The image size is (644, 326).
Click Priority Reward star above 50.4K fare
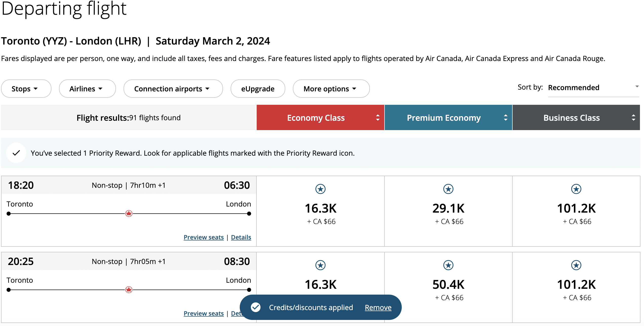click(448, 265)
